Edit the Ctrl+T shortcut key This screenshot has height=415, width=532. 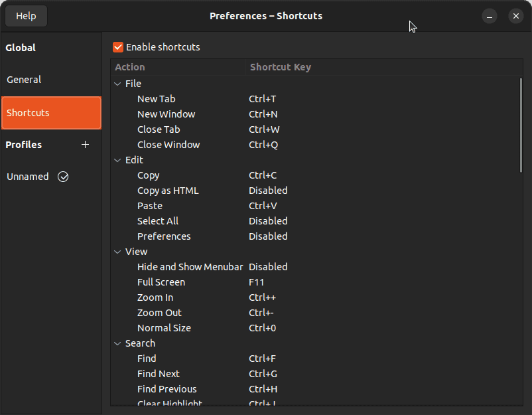click(262, 99)
